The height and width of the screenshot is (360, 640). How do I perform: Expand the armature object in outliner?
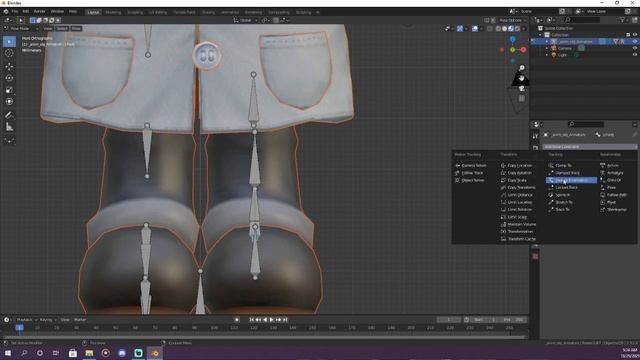(547, 42)
